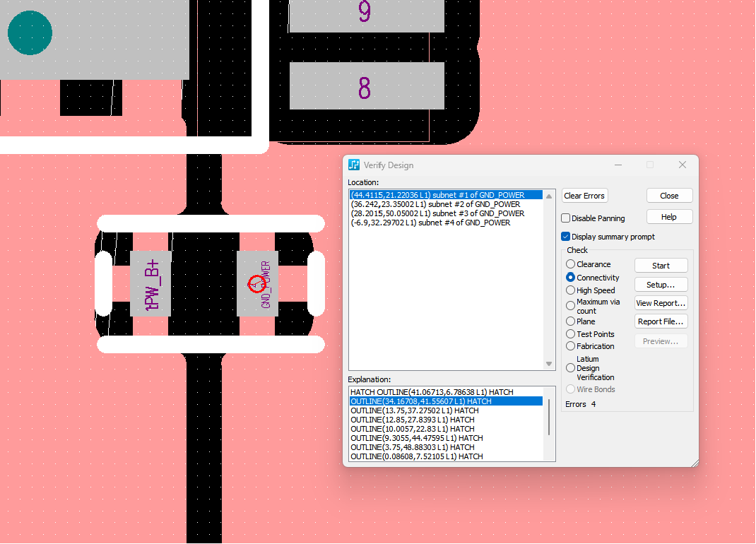
Task: Open Setup... for the check
Action: (x=661, y=285)
